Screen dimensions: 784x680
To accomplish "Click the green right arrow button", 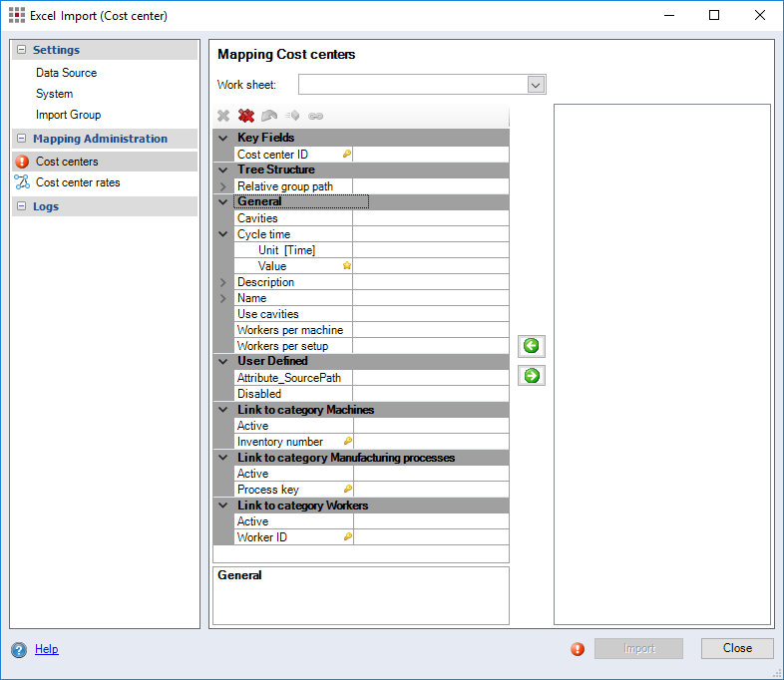I will coord(532,376).
